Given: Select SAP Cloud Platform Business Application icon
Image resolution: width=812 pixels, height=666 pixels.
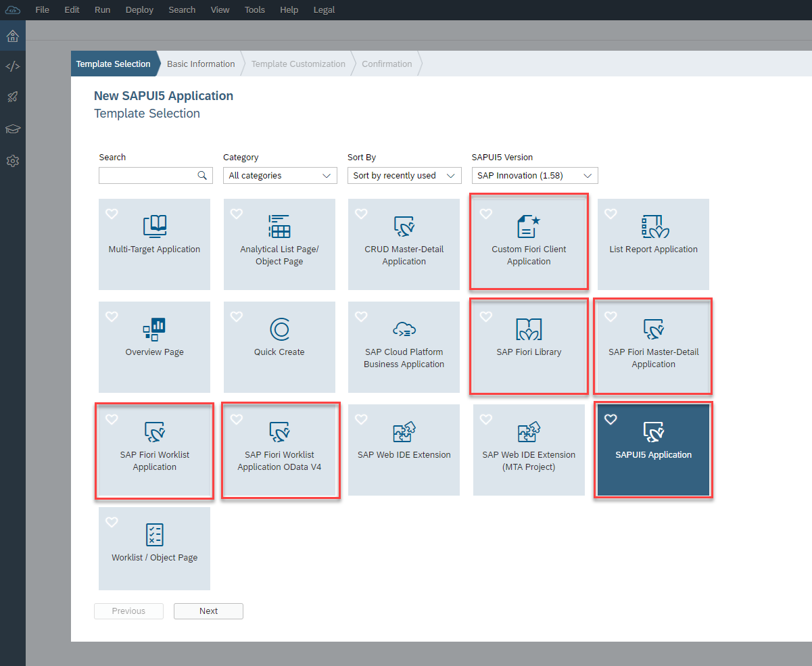Looking at the screenshot, I should [x=404, y=329].
